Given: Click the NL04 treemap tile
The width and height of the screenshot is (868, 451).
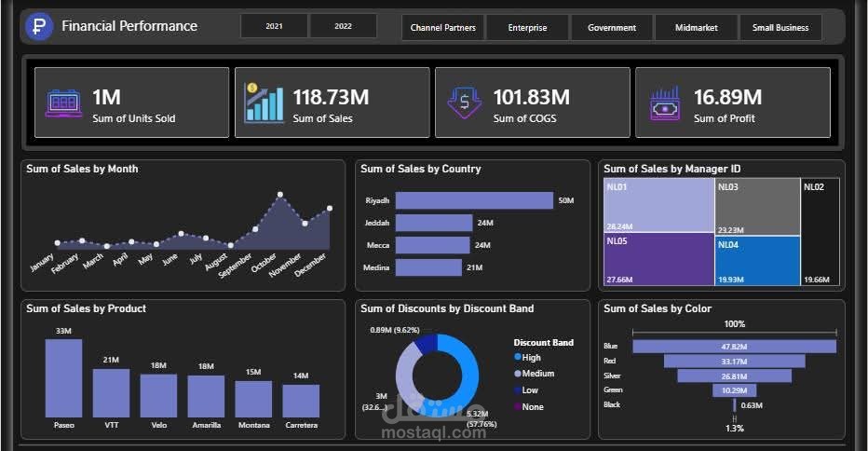Looking at the screenshot, I should [757, 260].
